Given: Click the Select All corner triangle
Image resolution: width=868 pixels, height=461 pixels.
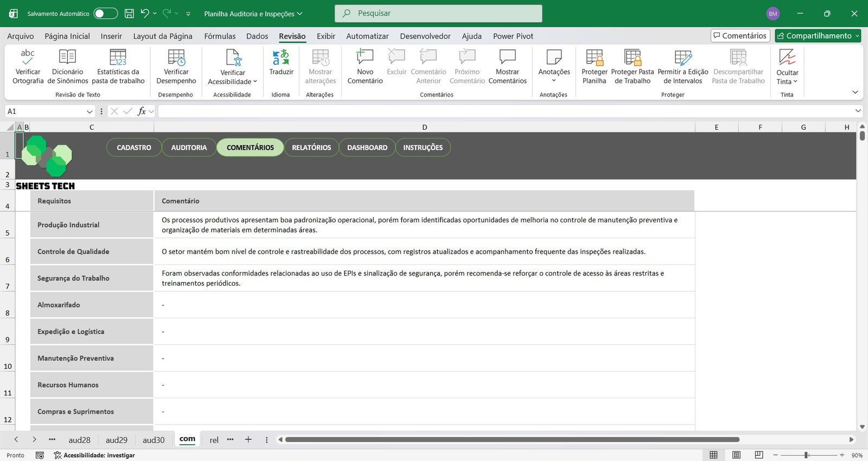Looking at the screenshot, I should coord(10,127).
